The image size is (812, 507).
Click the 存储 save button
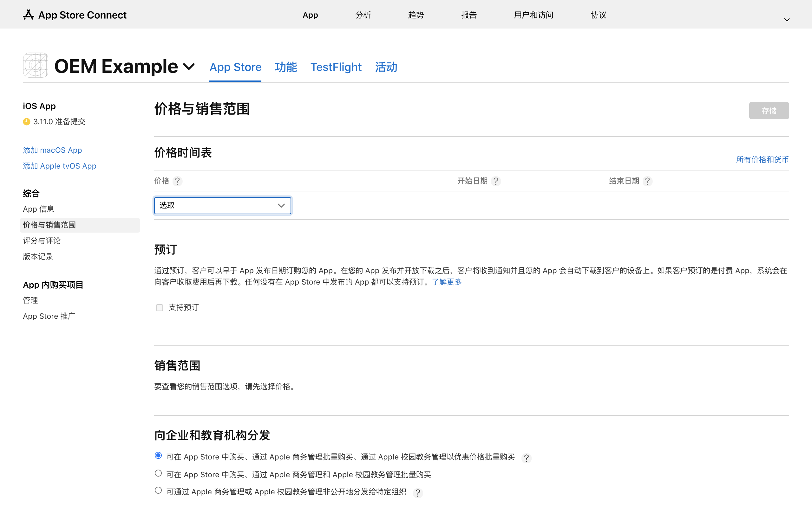point(769,111)
